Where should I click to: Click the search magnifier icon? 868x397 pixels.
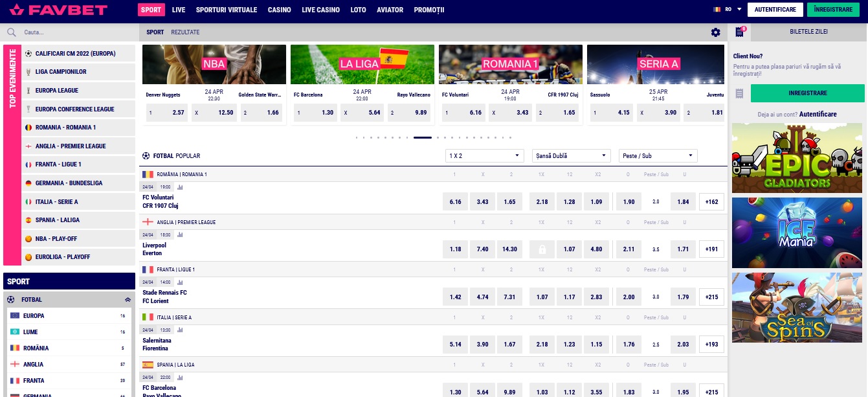(x=12, y=32)
